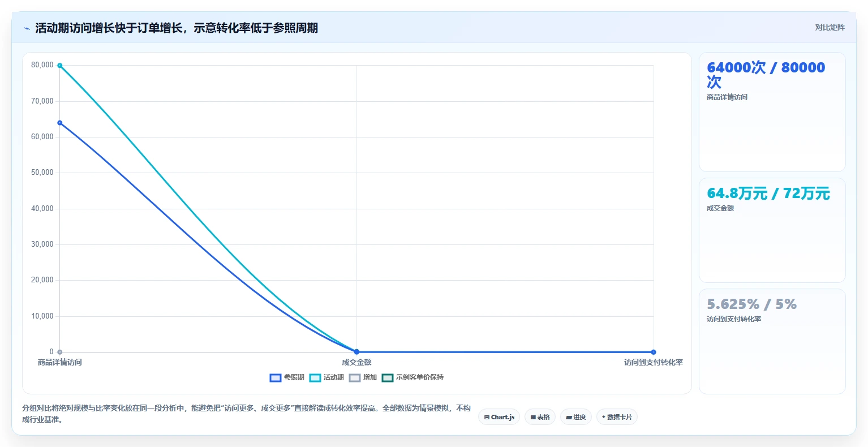Click the 商品详情访问 caption in the metric card
This screenshot has height=447, width=868.
pyautogui.click(x=727, y=97)
